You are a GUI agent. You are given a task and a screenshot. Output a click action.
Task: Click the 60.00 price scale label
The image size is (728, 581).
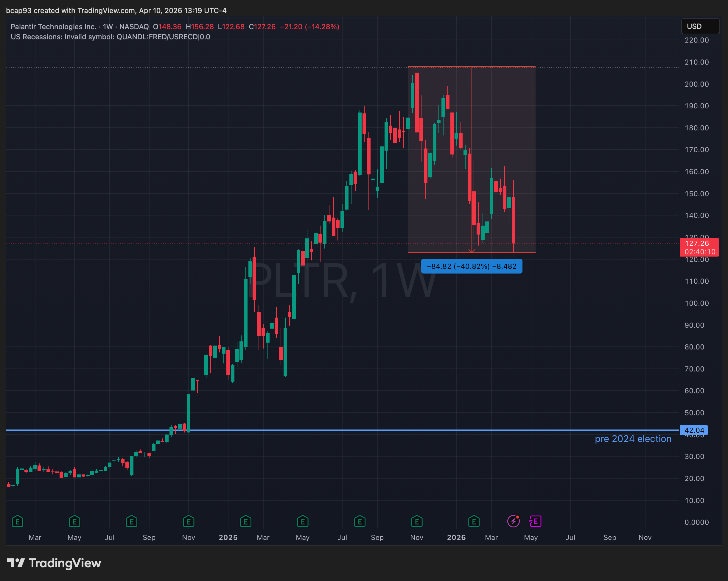pos(694,391)
